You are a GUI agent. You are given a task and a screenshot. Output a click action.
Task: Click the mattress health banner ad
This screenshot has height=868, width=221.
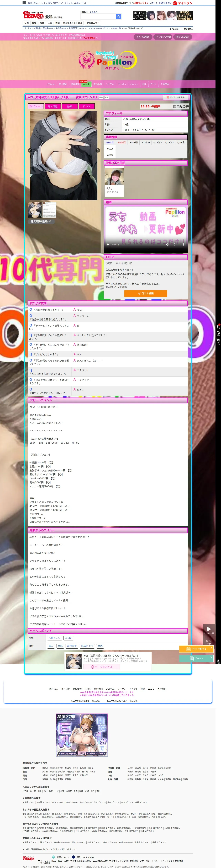click(x=162, y=16)
